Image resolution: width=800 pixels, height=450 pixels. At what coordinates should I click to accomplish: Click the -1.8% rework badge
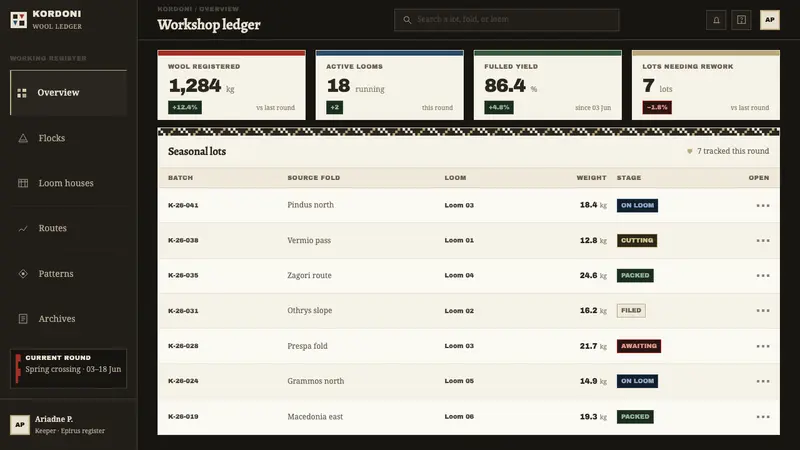tap(657, 108)
